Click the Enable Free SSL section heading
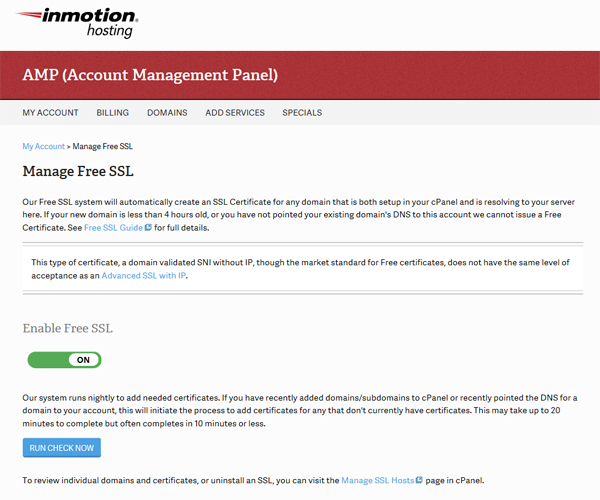The height and width of the screenshot is (500, 600). pos(68,328)
